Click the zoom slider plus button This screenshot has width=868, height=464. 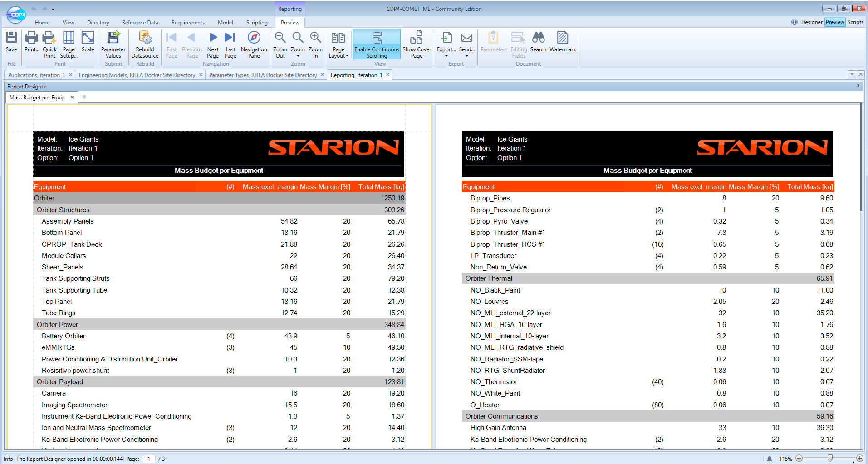(x=859, y=459)
